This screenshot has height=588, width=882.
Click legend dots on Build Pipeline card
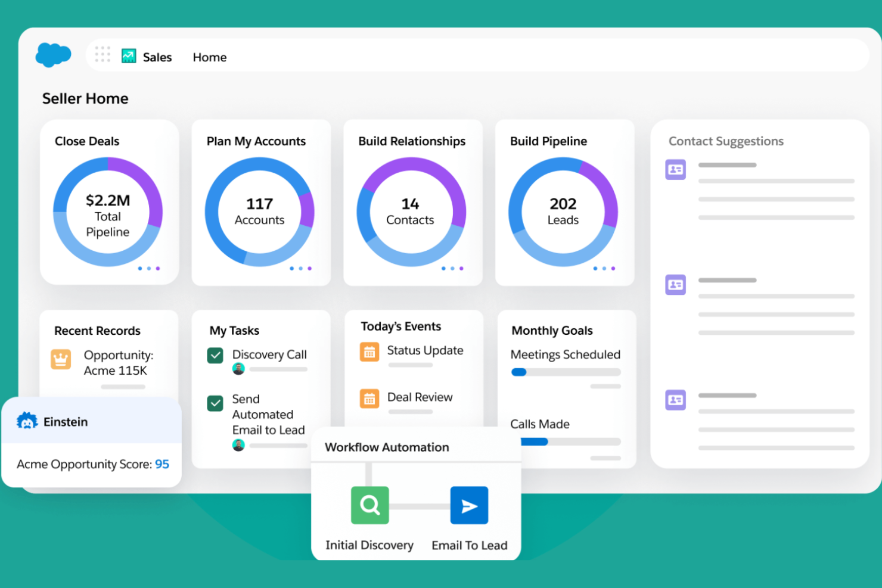click(x=604, y=269)
